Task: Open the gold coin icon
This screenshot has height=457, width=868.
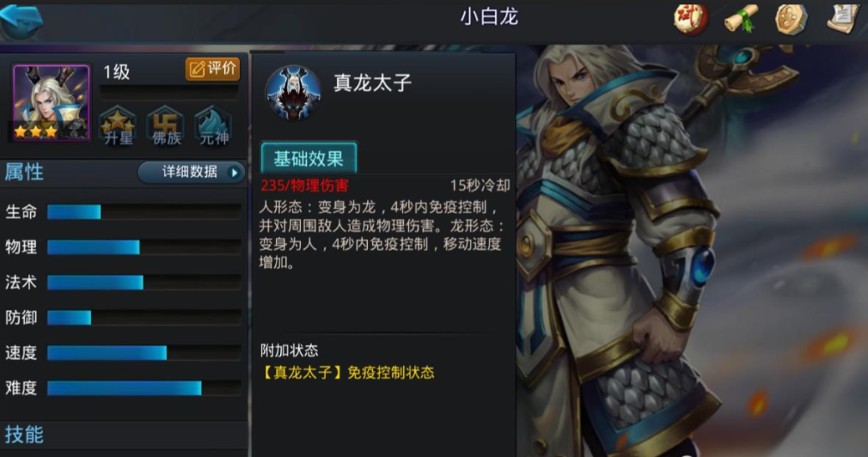Action: click(791, 19)
